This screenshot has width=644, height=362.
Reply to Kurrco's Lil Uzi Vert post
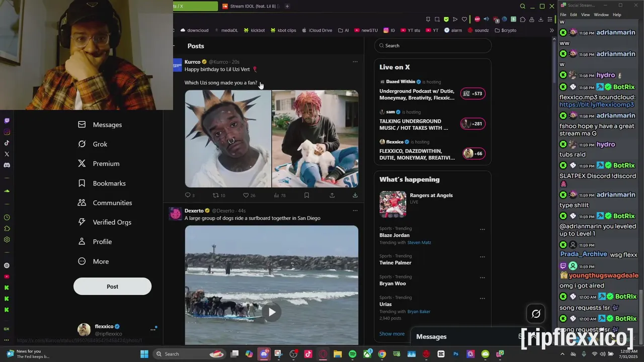(x=190, y=195)
